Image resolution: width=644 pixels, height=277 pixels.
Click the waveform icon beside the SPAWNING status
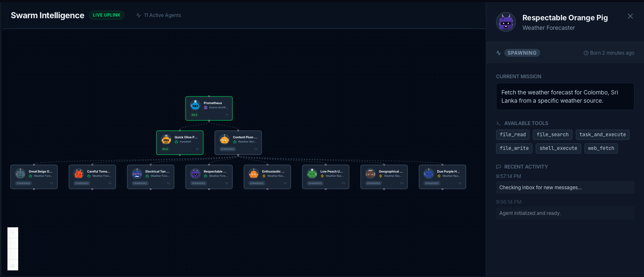tap(499, 53)
